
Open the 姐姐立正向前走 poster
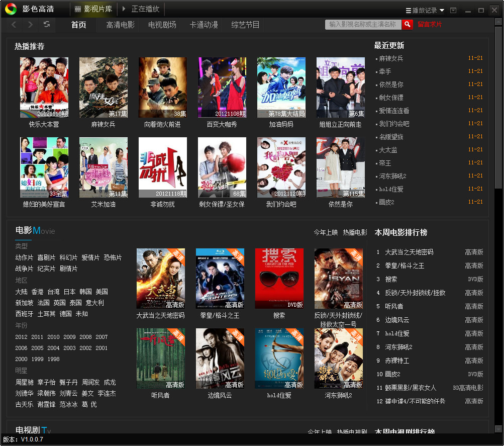coord(340,87)
